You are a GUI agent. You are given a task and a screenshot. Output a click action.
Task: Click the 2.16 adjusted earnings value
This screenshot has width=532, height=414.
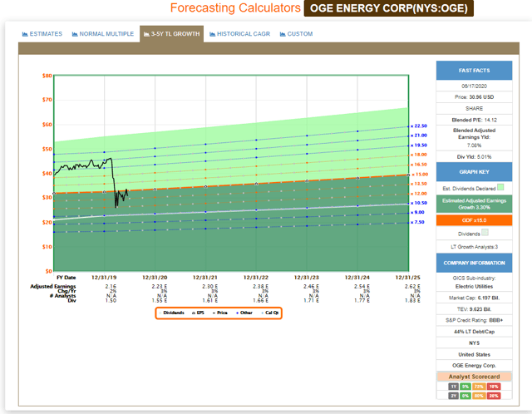(111, 287)
